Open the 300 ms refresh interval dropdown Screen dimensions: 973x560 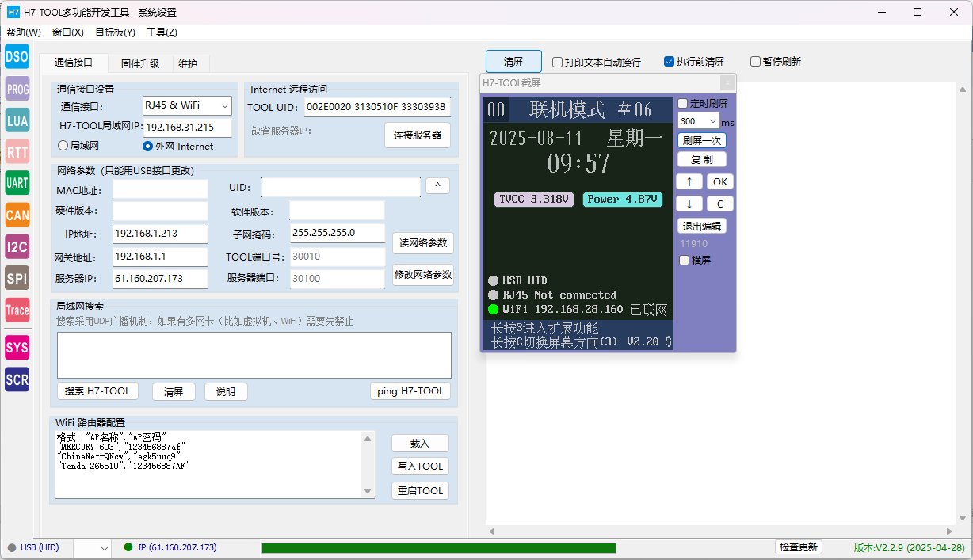(698, 121)
